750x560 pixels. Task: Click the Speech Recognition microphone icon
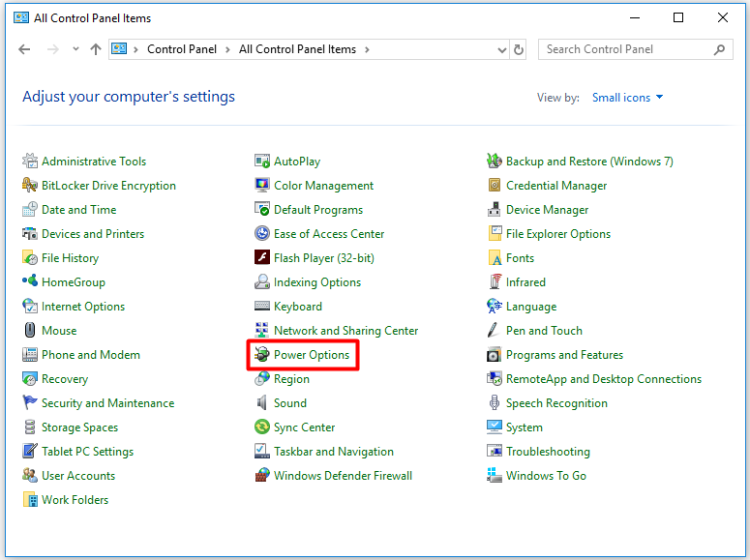pos(495,402)
